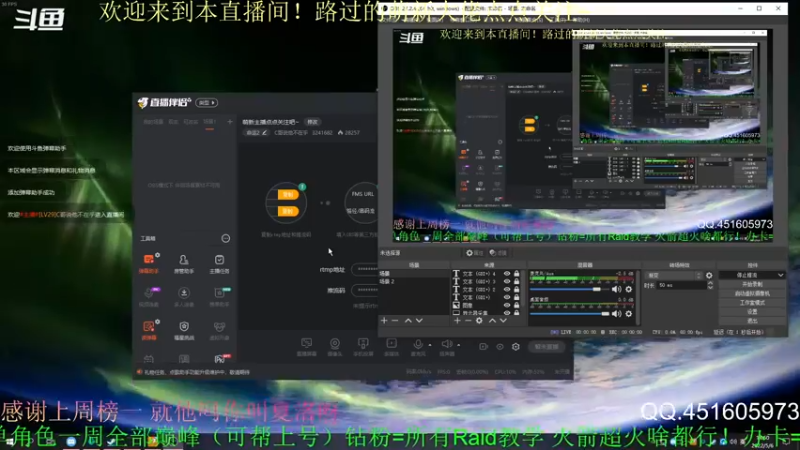Click start virtual camera button in OBS
The width and height of the screenshot is (800, 450).
coord(752,293)
